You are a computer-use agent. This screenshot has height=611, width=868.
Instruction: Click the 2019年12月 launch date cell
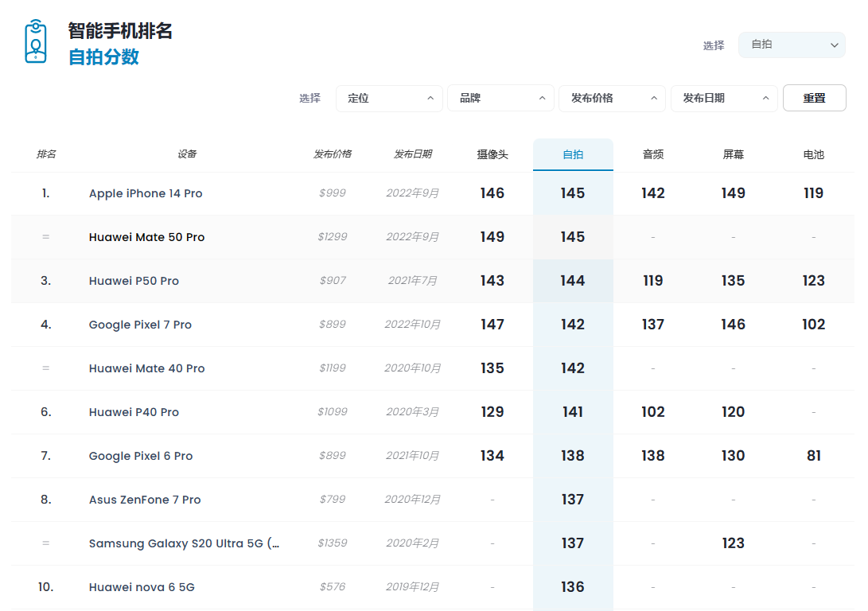pyautogui.click(x=412, y=586)
